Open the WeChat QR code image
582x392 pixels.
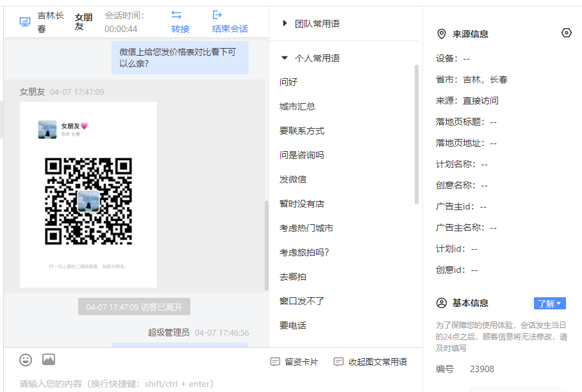88,195
